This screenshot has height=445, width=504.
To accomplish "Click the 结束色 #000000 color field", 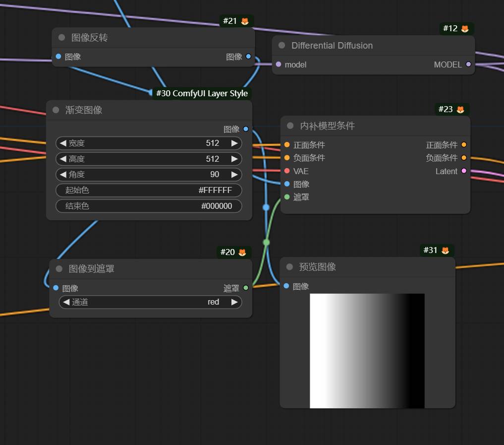I will (149, 206).
